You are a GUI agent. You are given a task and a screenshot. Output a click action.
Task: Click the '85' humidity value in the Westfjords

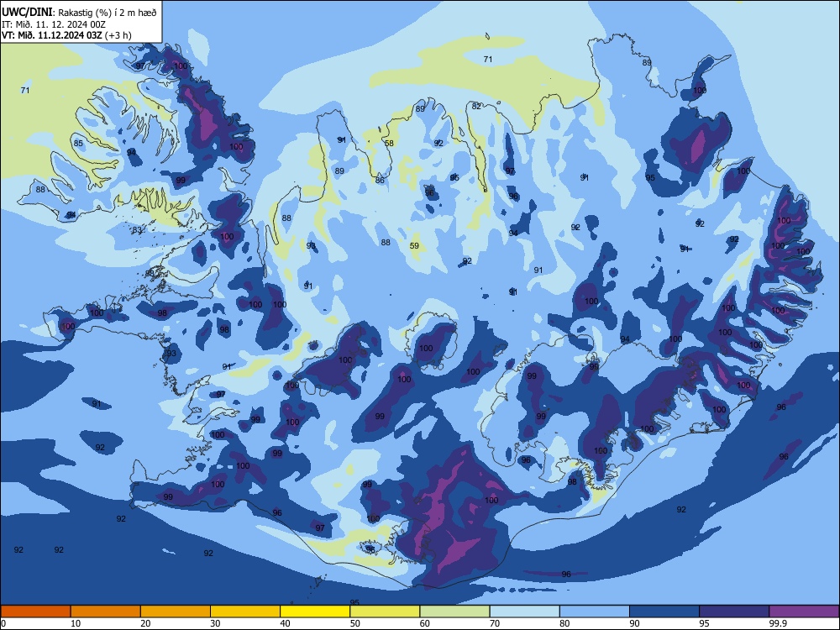pyautogui.click(x=78, y=143)
